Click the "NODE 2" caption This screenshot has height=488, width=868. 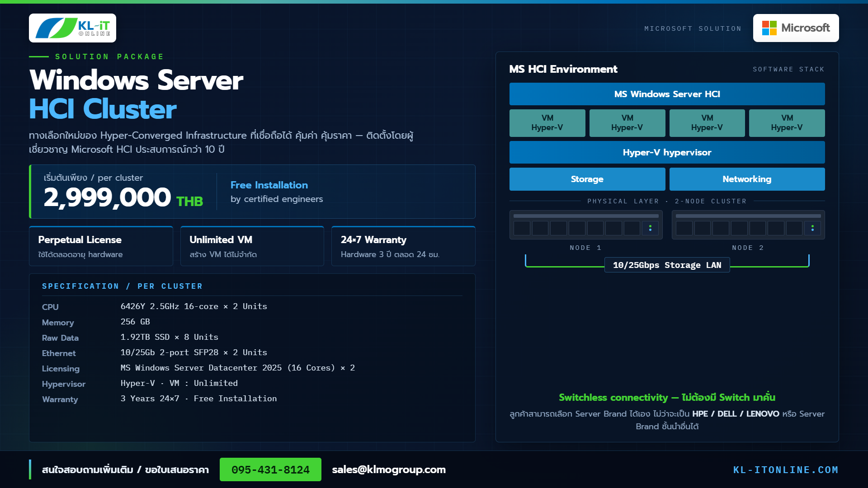tap(748, 248)
